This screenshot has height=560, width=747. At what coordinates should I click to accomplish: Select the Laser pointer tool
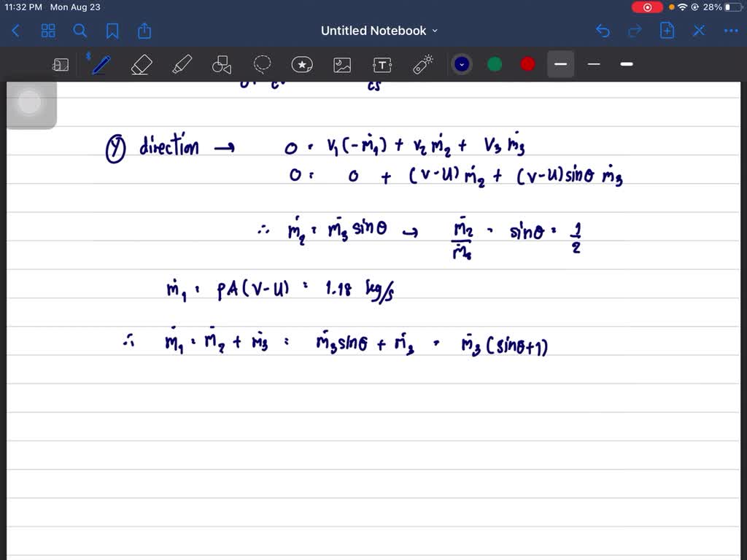422,64
